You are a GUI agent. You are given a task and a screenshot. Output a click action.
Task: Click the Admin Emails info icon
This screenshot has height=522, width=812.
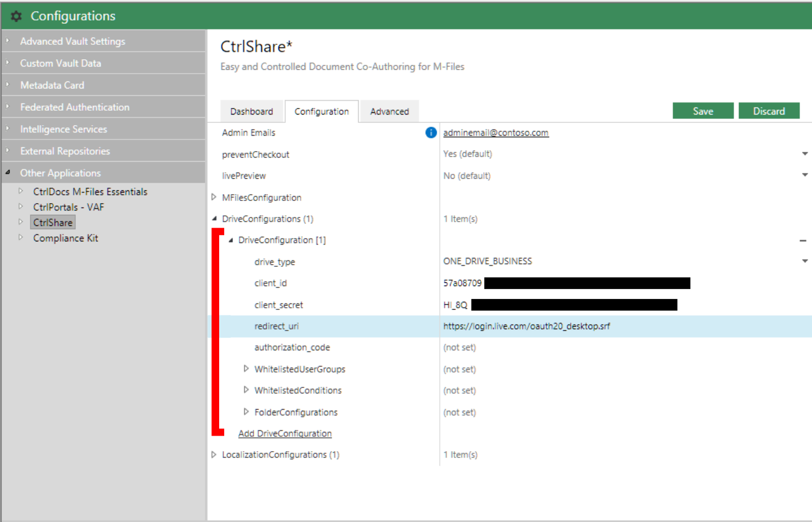tap(431, 133)
